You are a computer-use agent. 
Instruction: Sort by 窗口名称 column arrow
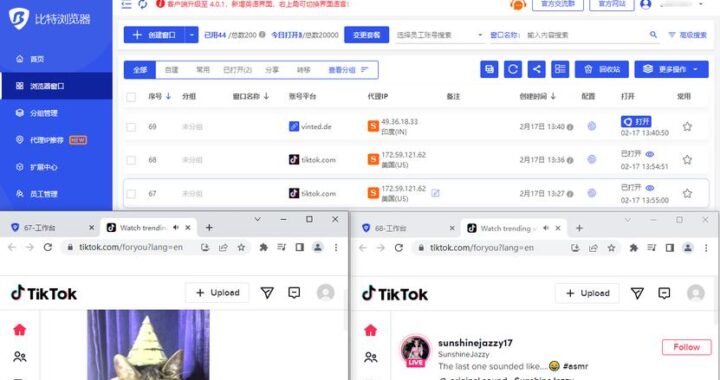pyautogui.click(x=266, y=96)
